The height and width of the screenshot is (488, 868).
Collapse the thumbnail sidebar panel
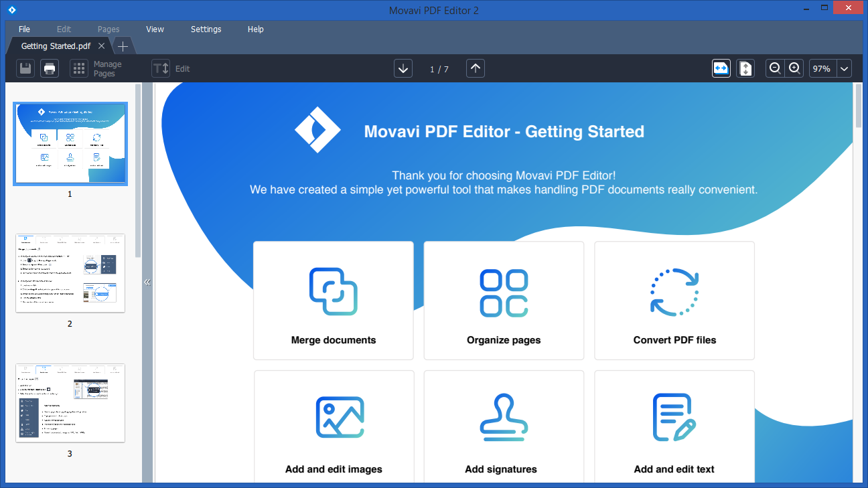(x=147, y=282)
